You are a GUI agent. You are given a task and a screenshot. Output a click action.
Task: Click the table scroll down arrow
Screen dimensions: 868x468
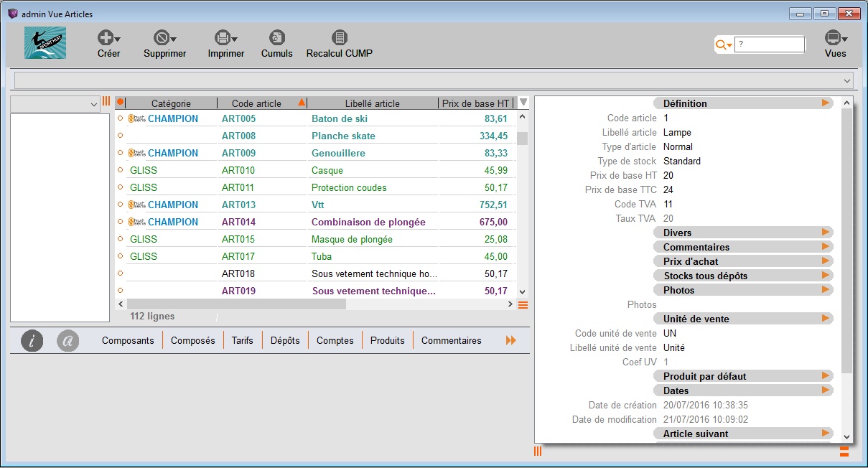(x=523, y=292)
